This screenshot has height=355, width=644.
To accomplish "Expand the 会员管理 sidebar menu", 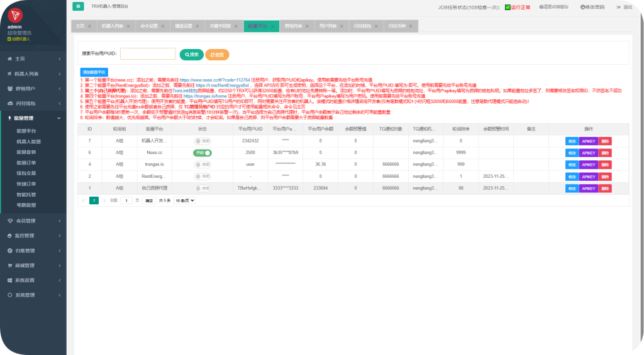I will (60, 221).
